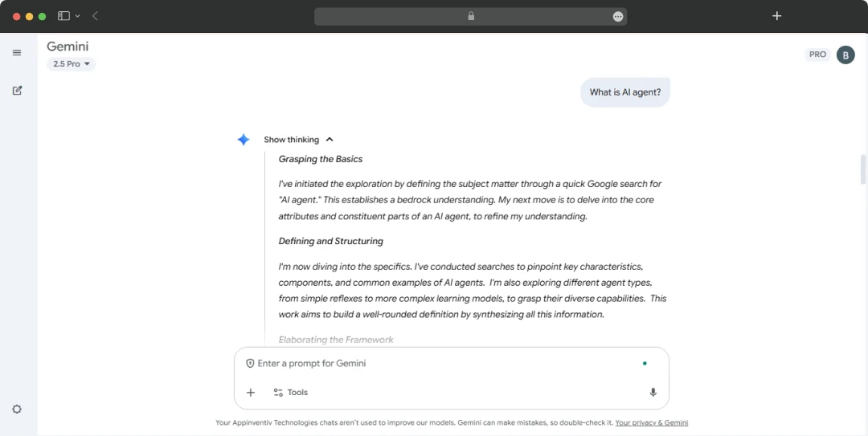Click the page scrollbar thumb
This screenshot has width=868, height=436.
tap(862, 169)
